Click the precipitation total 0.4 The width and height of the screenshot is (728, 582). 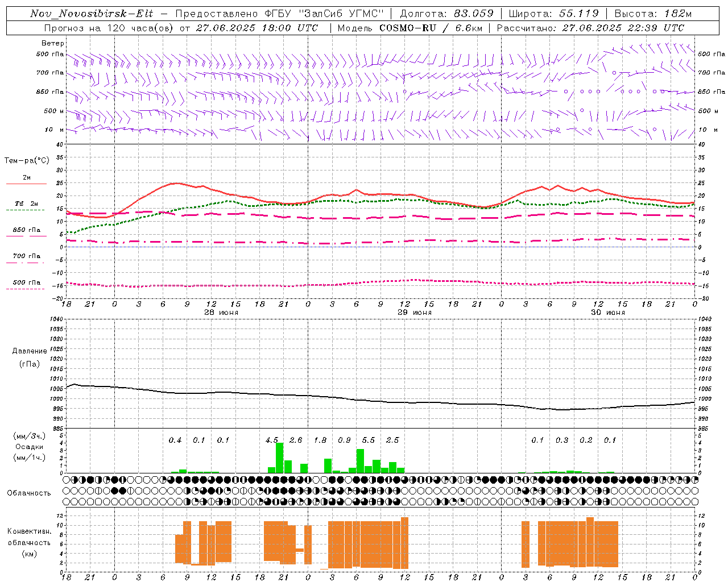pos(175,440)
